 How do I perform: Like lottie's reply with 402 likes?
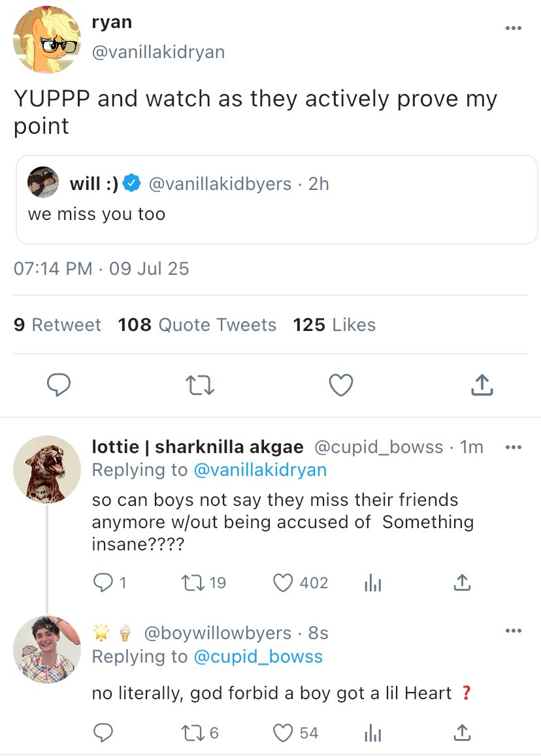282,582
